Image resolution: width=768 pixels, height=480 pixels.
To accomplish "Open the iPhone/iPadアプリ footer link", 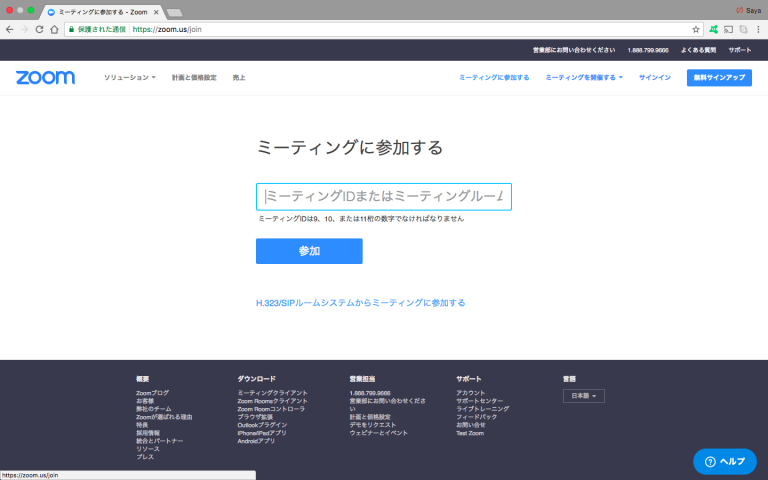I will [x=262, y=433].
